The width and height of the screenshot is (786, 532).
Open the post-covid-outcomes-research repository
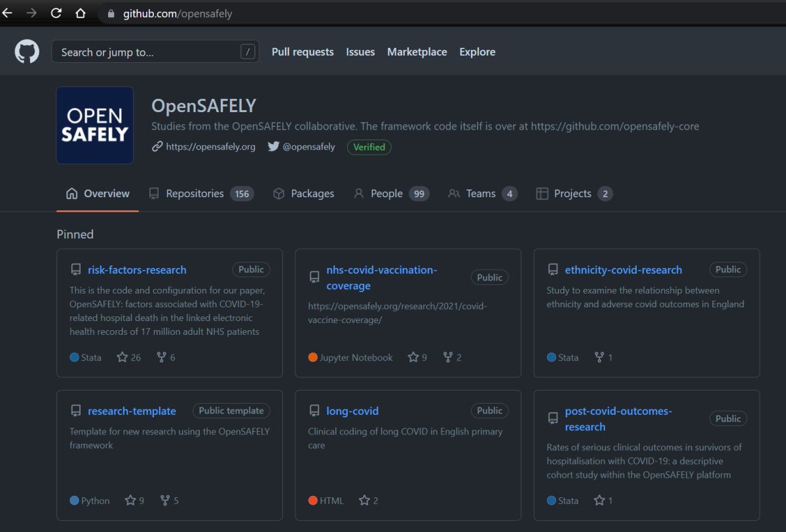(618, 419)
